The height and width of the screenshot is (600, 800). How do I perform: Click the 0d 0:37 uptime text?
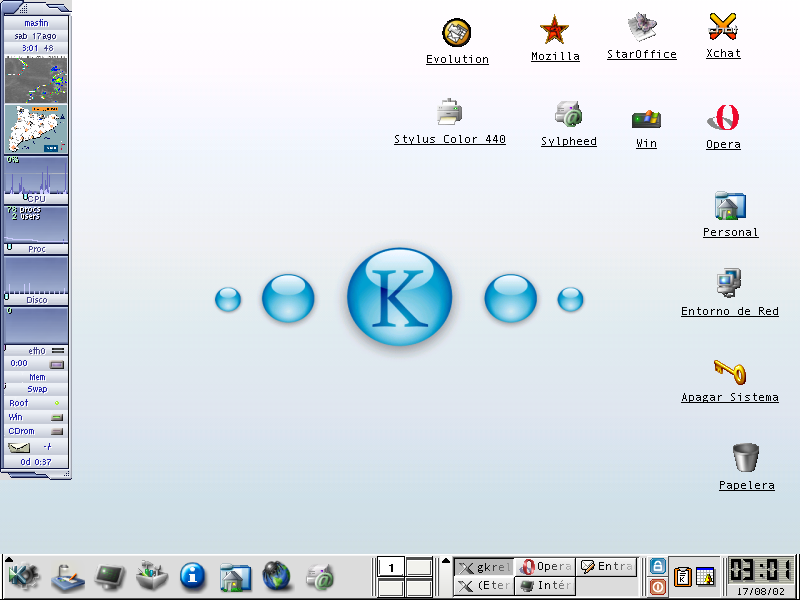click(x=36, y=462)
